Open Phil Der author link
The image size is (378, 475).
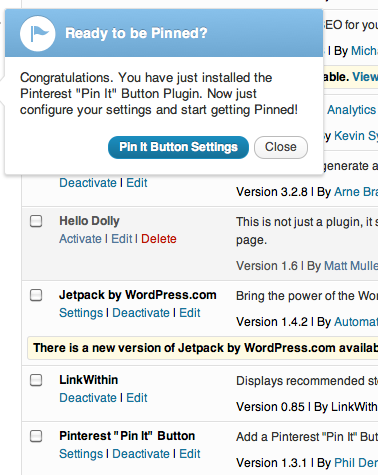(x=356, y=463)
